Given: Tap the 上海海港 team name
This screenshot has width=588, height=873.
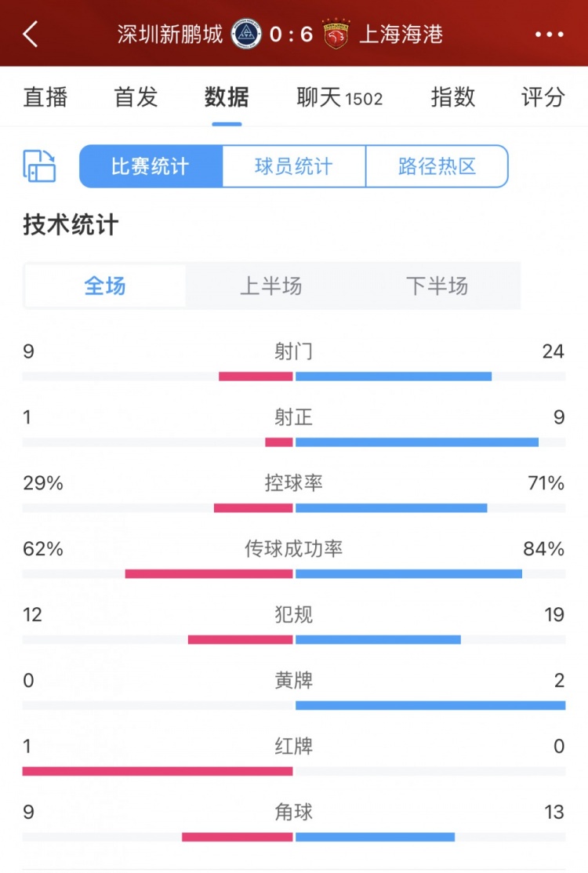Looking at the screenshot, I should click(x=401, y=35).
